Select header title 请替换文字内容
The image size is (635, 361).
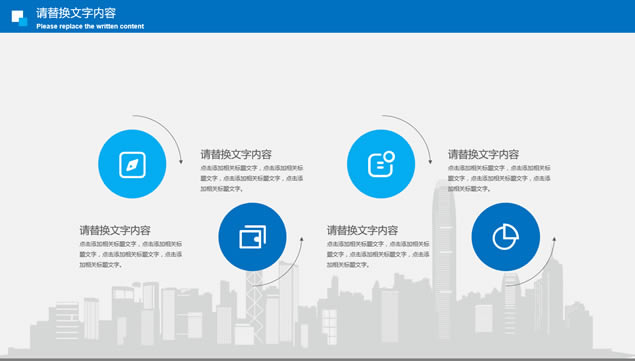(76, 13)
